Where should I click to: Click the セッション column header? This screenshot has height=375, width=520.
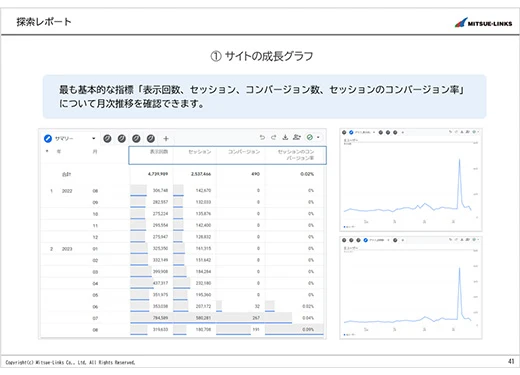click(x=200, y=152)
